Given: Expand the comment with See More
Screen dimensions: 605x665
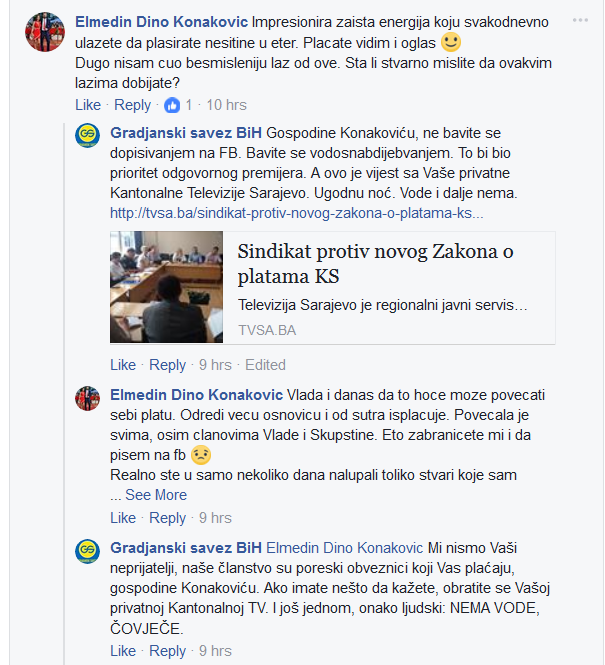Looking at the screenshot, I should click(156, 495).
